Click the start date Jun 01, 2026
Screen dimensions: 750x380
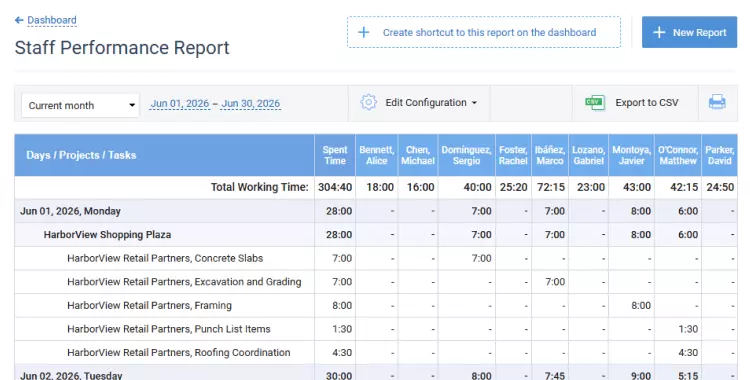coord(180,103)
